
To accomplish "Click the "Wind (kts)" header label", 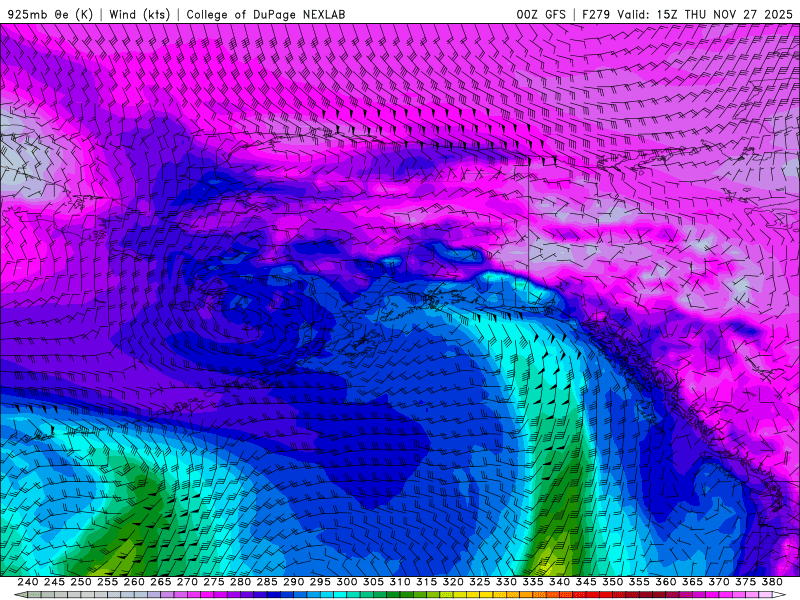I will click(x=140, y=14).
